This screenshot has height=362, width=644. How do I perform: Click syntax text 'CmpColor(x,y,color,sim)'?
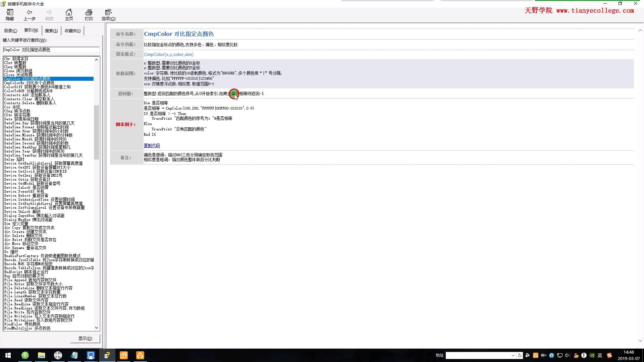click(x=169, y=54)
